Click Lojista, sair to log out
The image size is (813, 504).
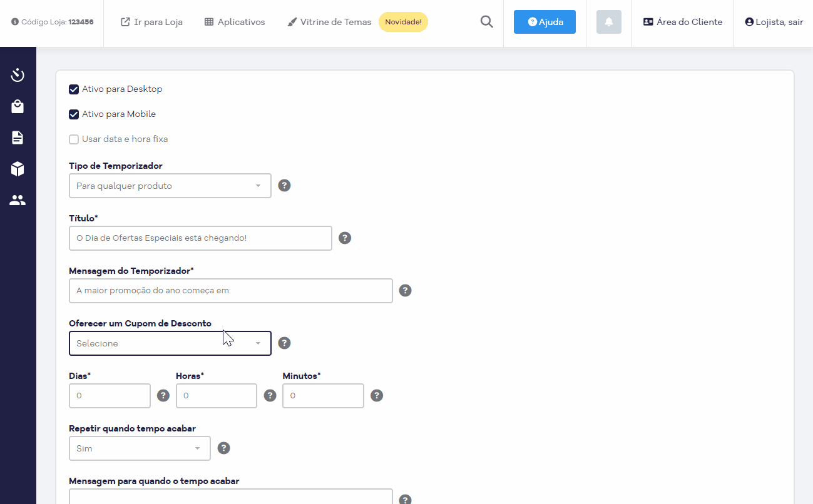point(774,22)
